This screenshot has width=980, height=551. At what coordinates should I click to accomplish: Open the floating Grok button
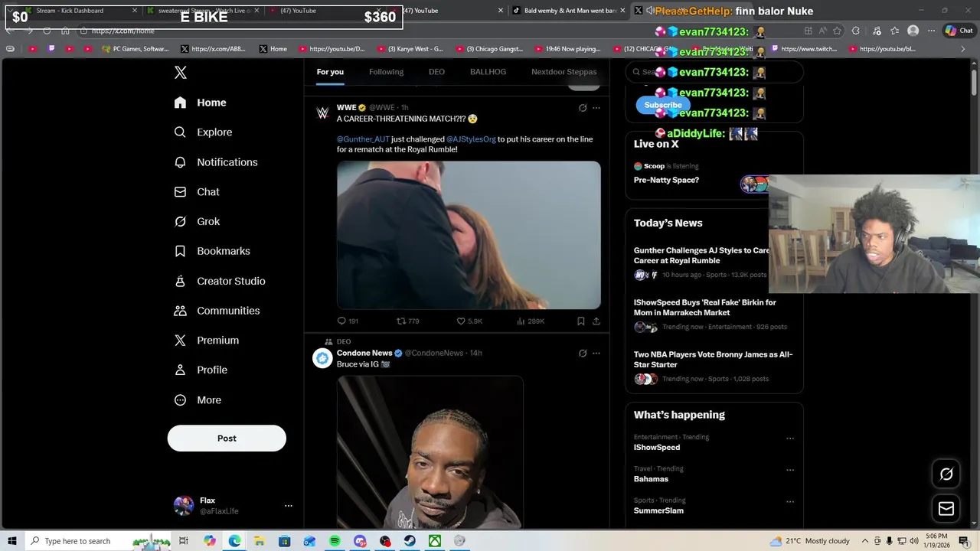click(x=946, y=474)
